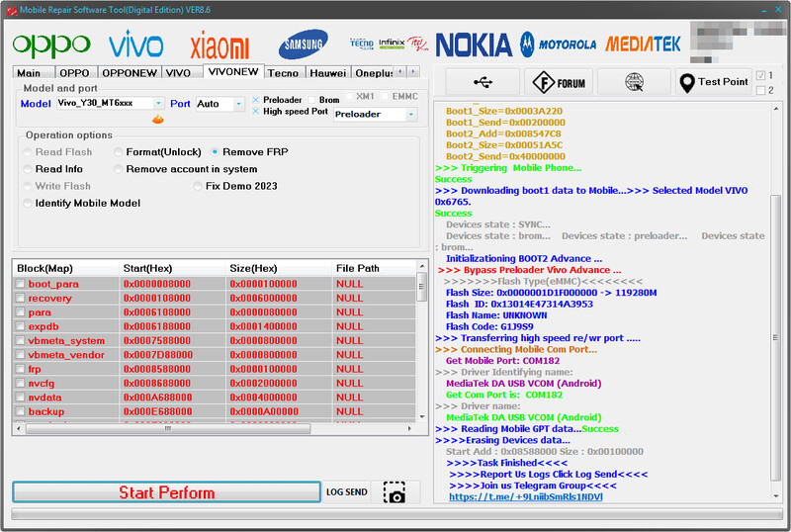Click the backup row in partition table

(215, 411)
